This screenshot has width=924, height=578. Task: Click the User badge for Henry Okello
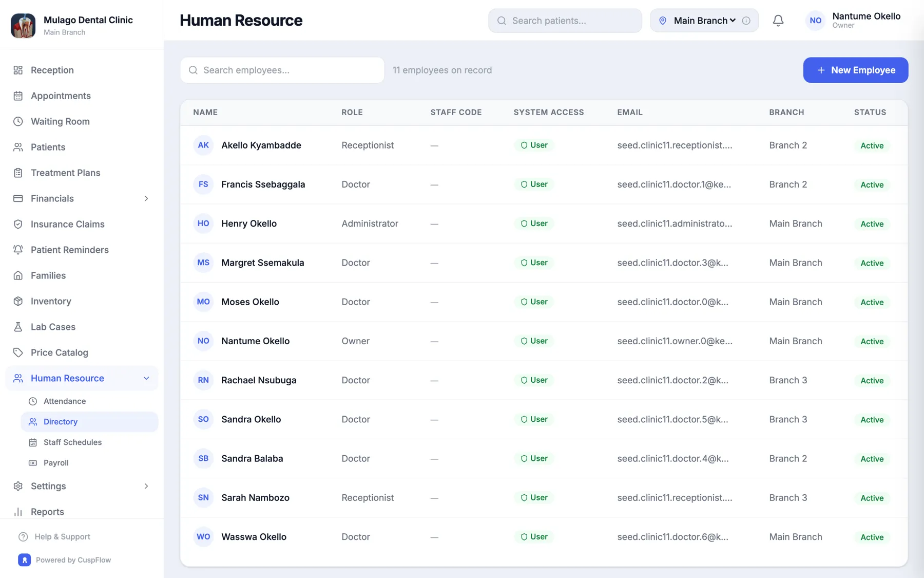tap(534, 223)
